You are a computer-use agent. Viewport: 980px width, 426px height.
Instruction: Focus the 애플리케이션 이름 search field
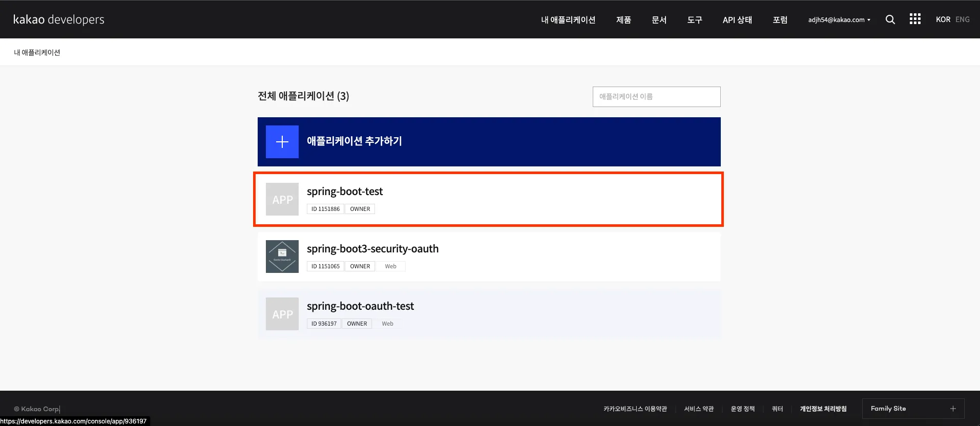(x=657, y=97)
